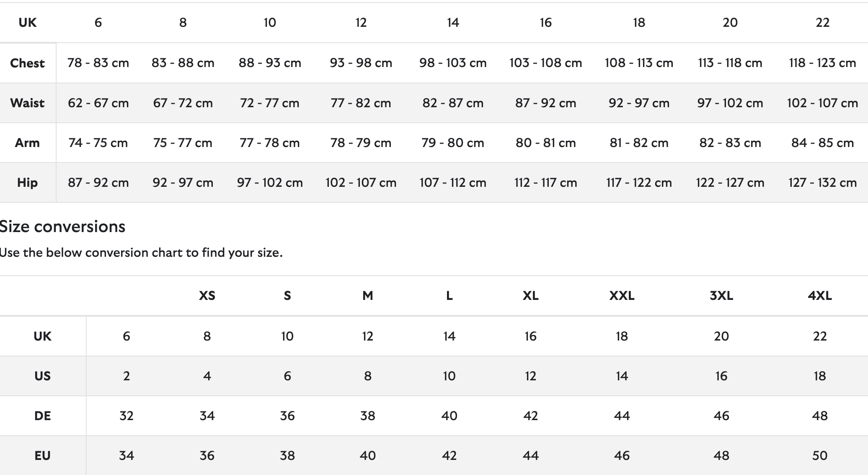The width and height of the screenshot is (868, 475).
Task: Click chest measurement "118 - 123 cm"
Action: (x=822, y=63)
